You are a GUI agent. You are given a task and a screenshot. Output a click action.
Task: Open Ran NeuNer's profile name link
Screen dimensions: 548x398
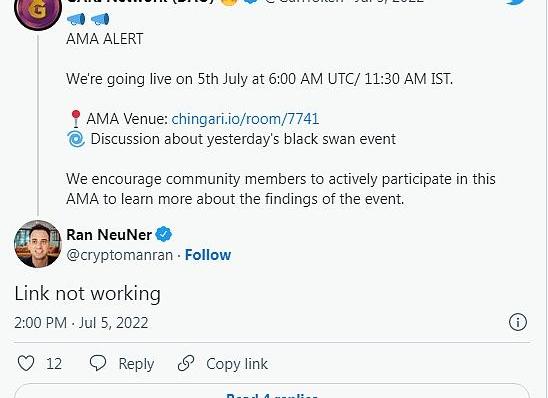pyautogui.click(x=109, y=234)
